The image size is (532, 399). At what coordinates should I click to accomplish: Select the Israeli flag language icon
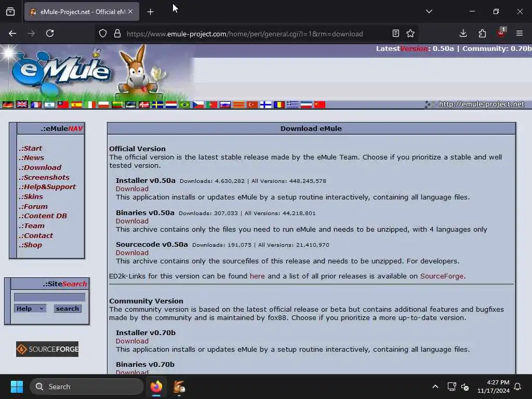(x=49, y=104)
